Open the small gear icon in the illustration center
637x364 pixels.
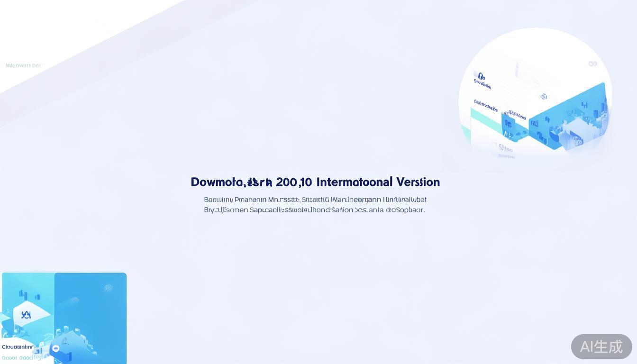[544, 97]
